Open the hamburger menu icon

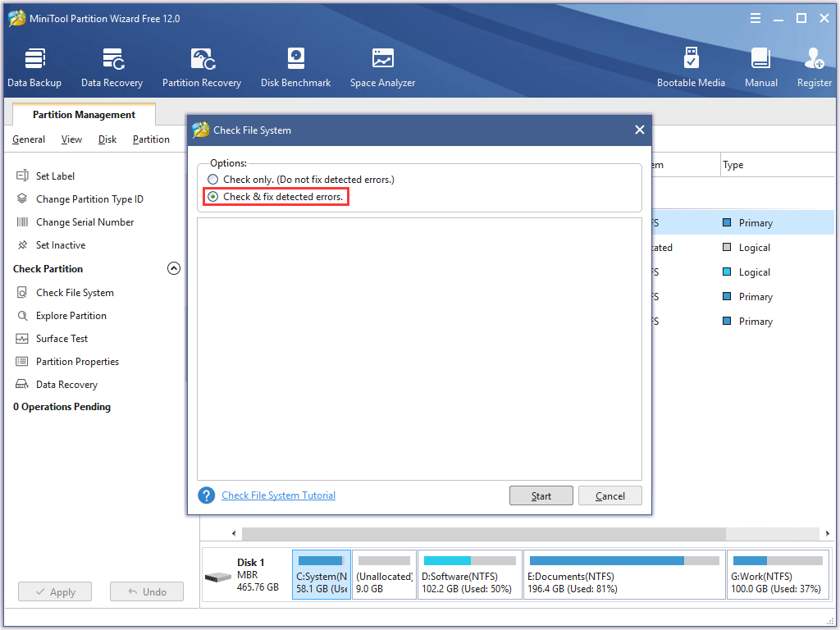coord(755,17)
